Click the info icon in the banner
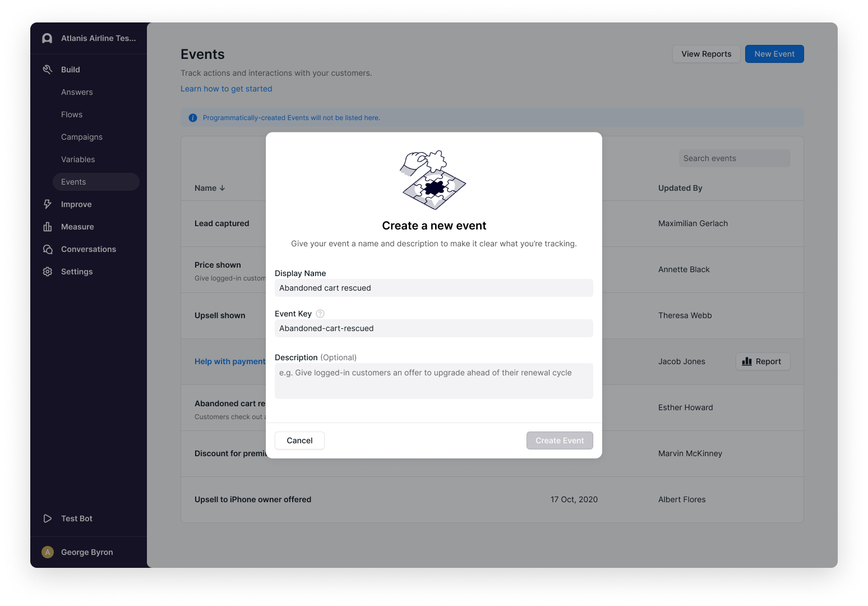868x606 pixels. [x=193, y=118]
